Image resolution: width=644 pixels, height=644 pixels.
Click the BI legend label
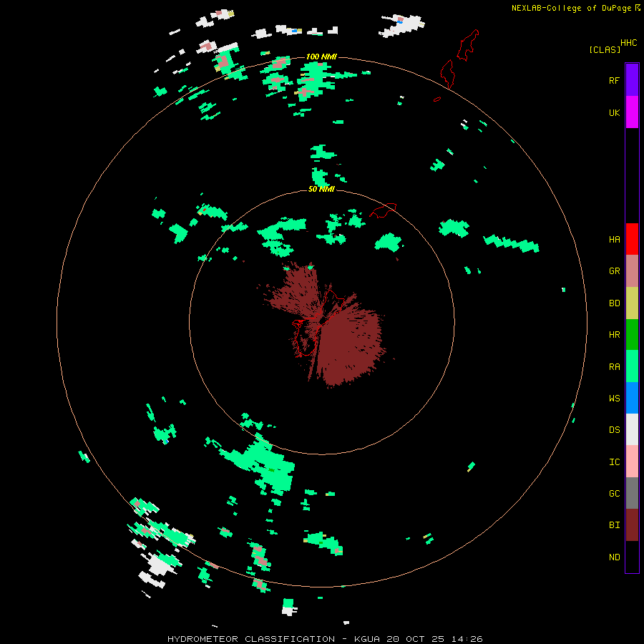pyautogui.click(x=614, y=525)
